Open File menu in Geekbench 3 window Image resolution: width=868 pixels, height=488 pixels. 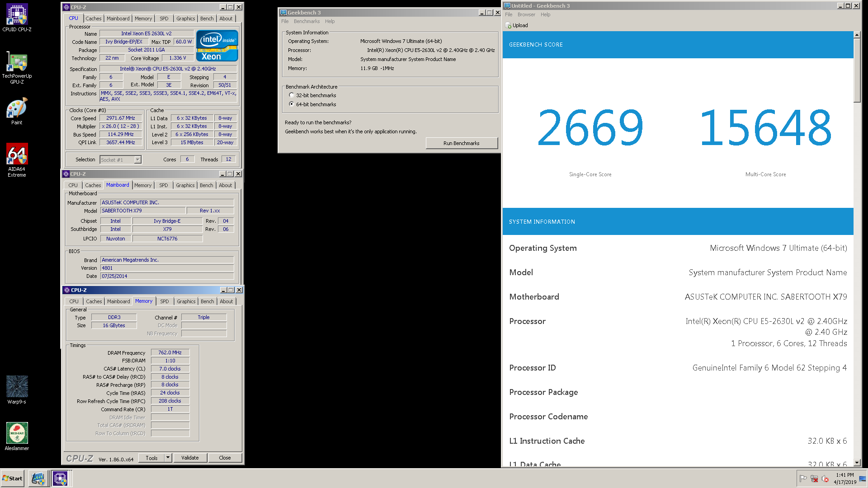point(285,21)
